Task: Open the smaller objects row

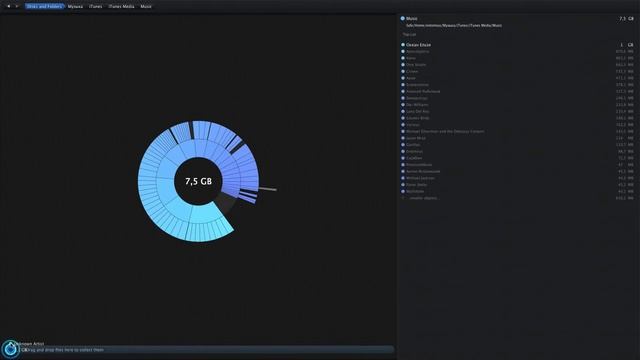Action: [517, 198]
